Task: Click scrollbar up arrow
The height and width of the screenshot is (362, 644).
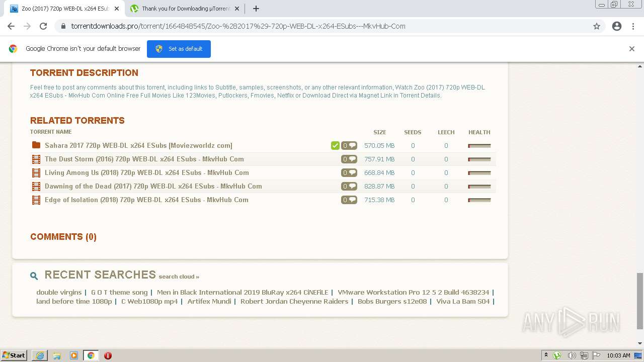Action: [x=640, y=66]
